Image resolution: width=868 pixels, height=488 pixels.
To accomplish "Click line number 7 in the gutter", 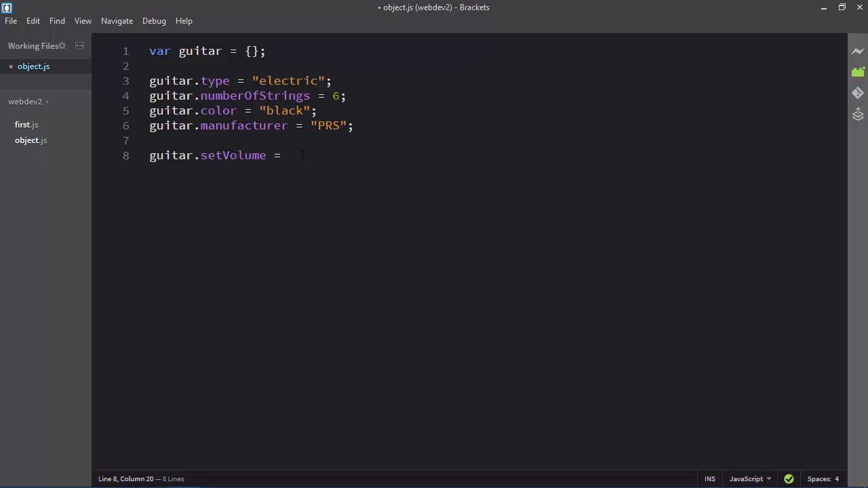I will 125,141.
